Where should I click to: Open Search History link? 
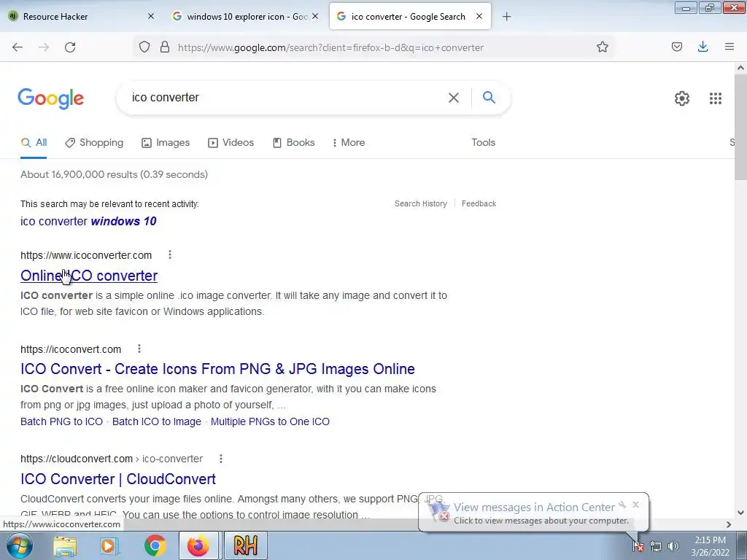click(x=421, y=204)
